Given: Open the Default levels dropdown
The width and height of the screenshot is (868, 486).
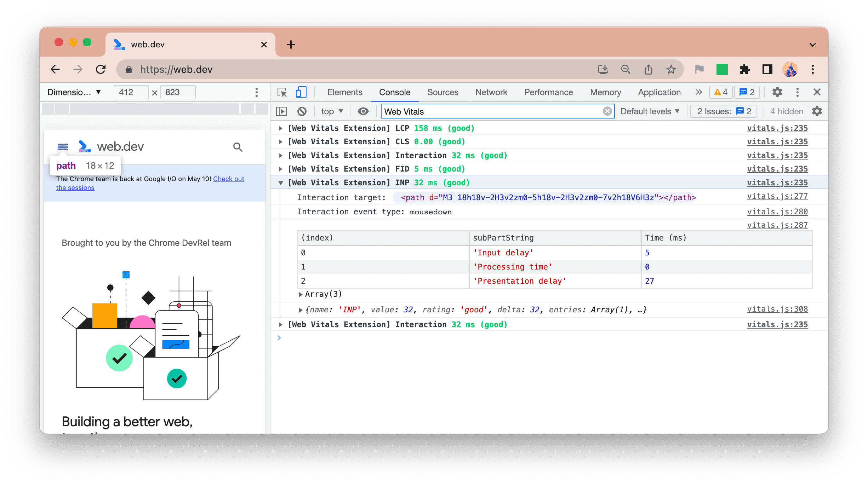Looking at the screenshot, I should point(650,111).
